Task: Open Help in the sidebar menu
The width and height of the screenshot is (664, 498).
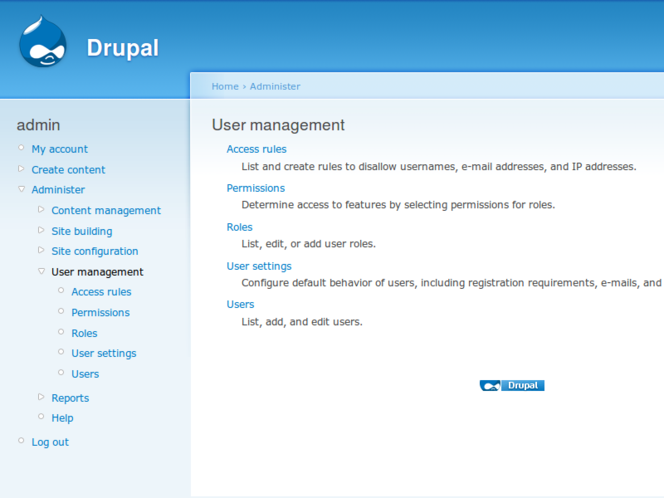Action: 62,418
